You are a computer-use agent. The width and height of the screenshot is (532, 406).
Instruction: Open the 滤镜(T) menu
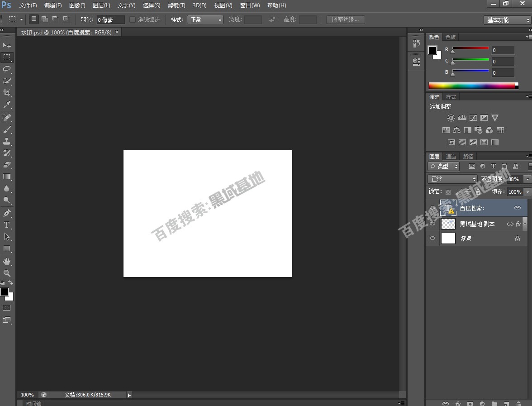[176, 5]
